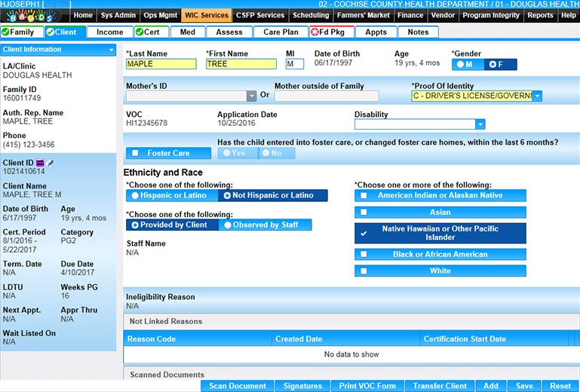Tick the Black or African American checkbox

click(x=364, y=255)
